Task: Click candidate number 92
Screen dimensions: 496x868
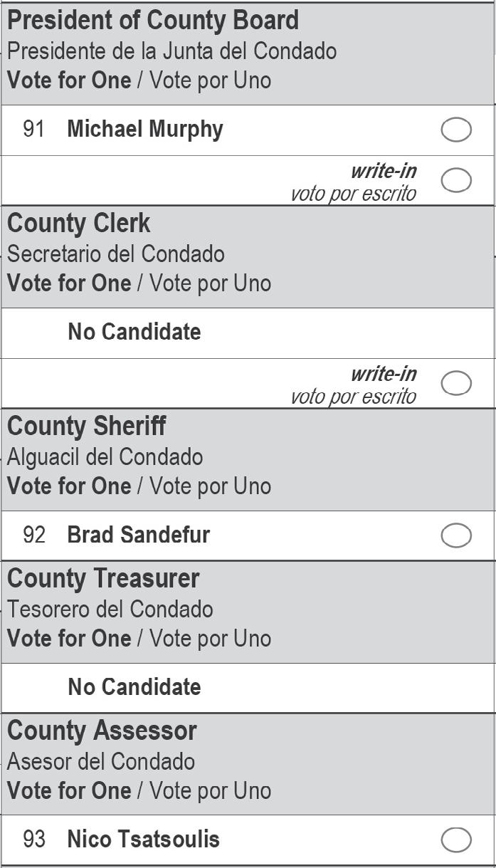Action: 34,535
